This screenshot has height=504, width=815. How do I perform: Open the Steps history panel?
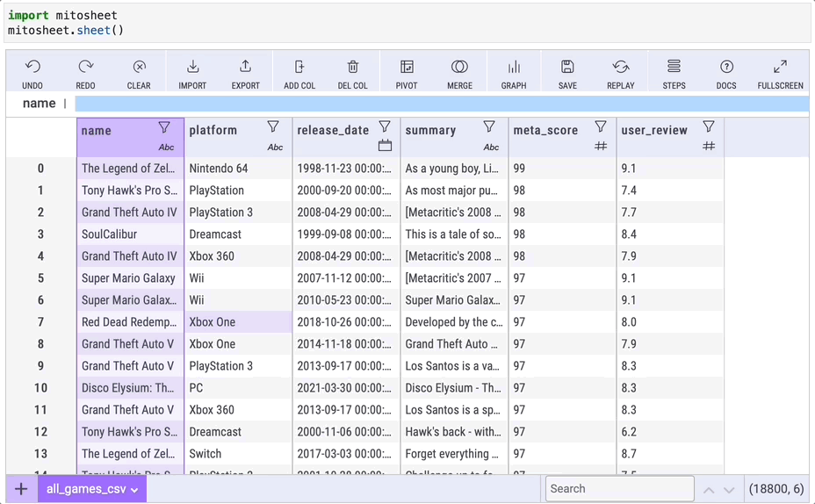(674, 68)
